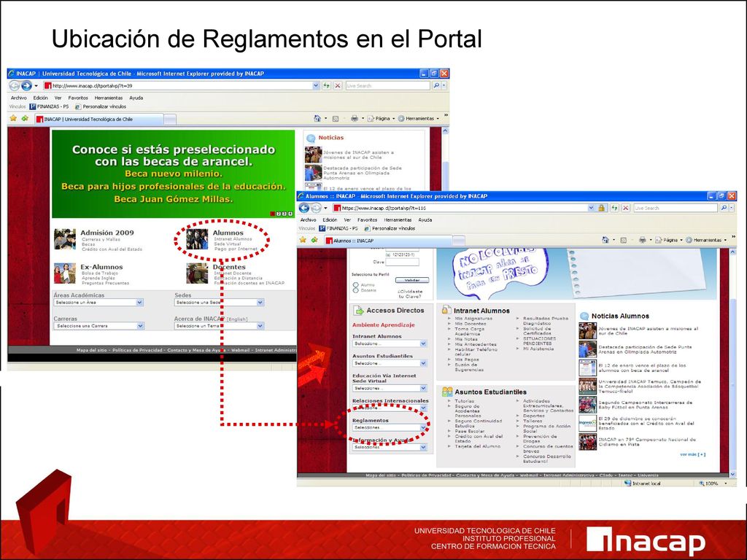Click Forward arrow in the INACAP home window
The width and height of the screenshot is (747, 560).
(x=26, y=86)
